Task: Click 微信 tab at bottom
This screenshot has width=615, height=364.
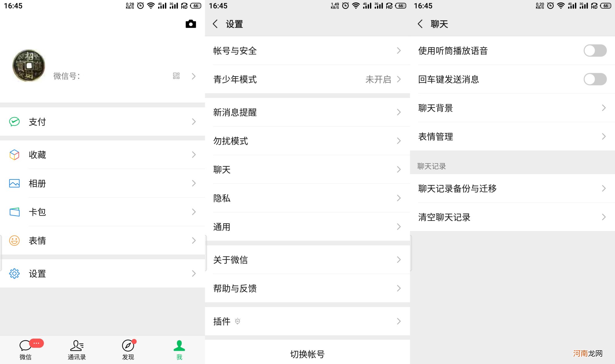Action: 25,348
